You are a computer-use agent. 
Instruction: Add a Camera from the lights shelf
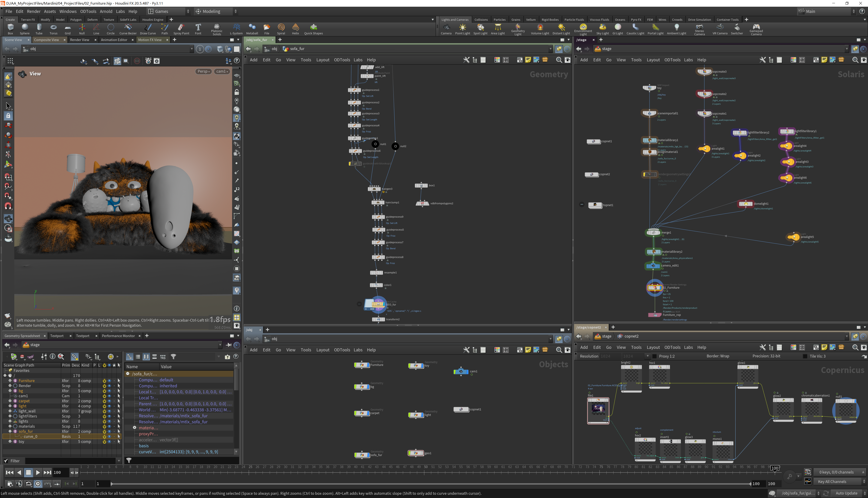point(446,29)
